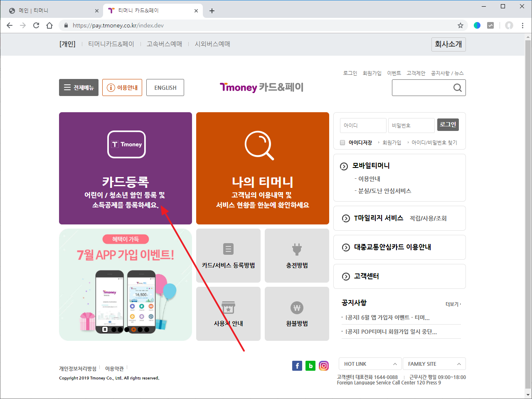Viewport: 532px width, 399px height.
Task: Close the 티머니 카드&페이 browser tab
Action: (x=196, y=11)
